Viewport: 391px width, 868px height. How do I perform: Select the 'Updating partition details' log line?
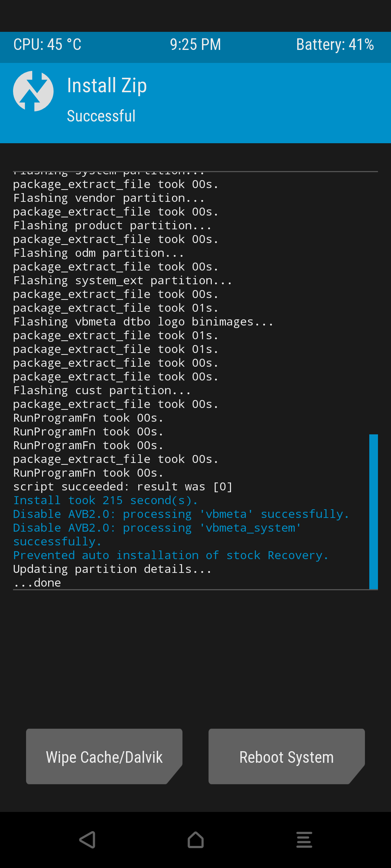click(x=112, y=569)
